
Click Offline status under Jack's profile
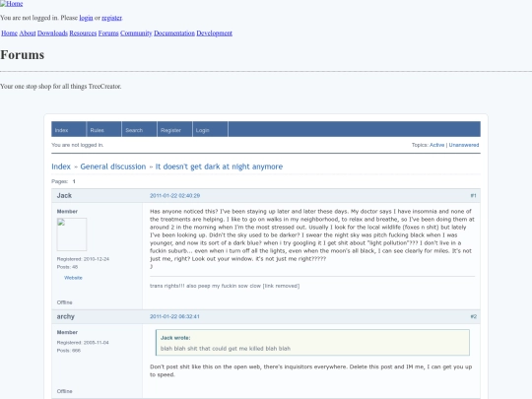[x=64, y=302]
